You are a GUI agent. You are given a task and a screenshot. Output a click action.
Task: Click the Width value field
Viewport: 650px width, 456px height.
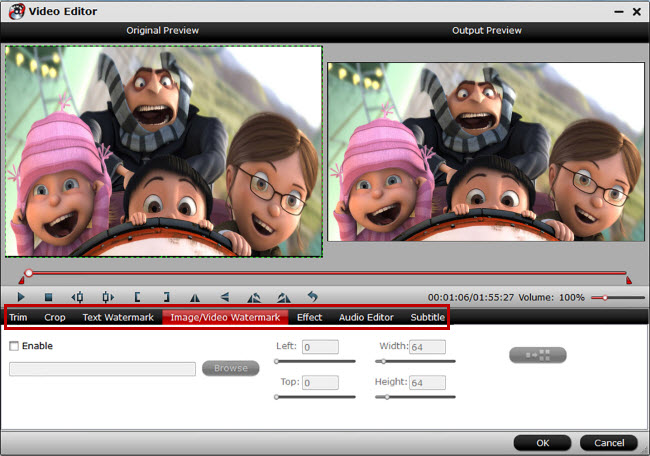pyautogui.click(x=427, y=347)
